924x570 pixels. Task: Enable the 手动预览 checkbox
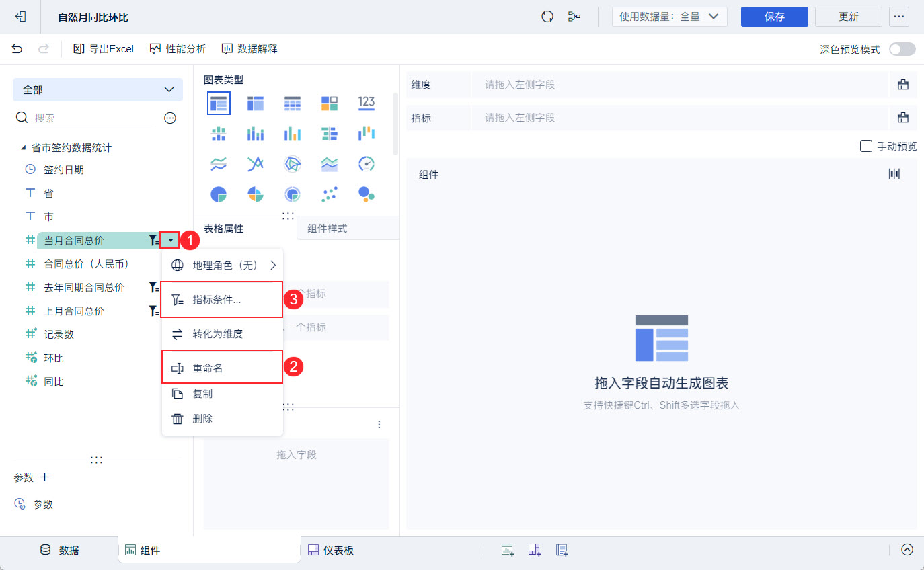[x=866, y=146]
